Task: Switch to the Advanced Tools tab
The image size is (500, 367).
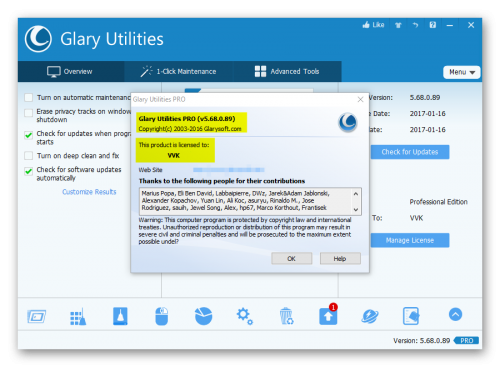Action: click(287, 71)
